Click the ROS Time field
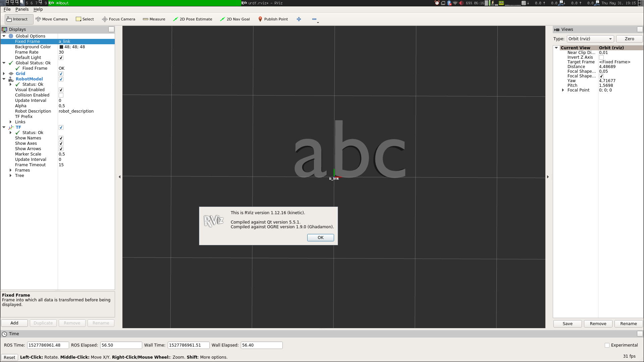The width and height of the screenshot is (644, 362). point(48,345)
